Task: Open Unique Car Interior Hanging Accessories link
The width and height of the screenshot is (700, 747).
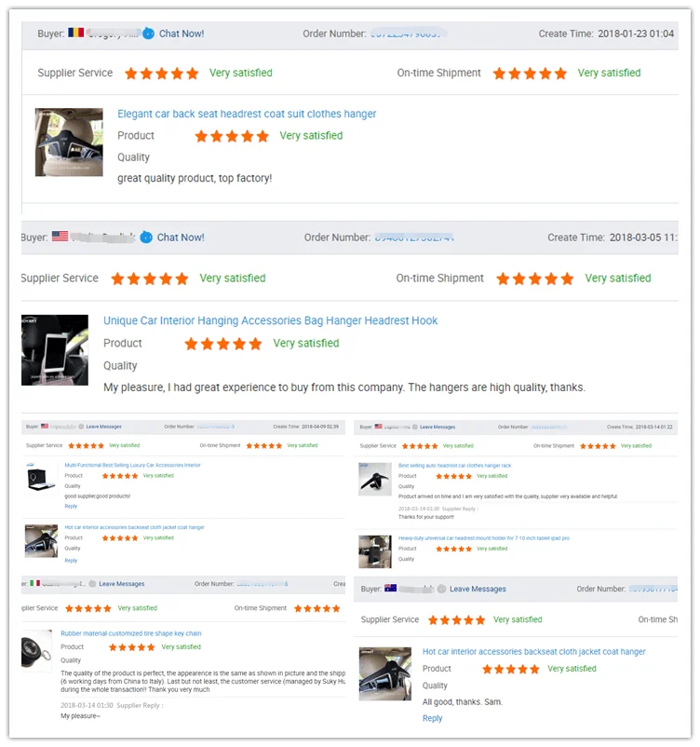Action: 271,320
